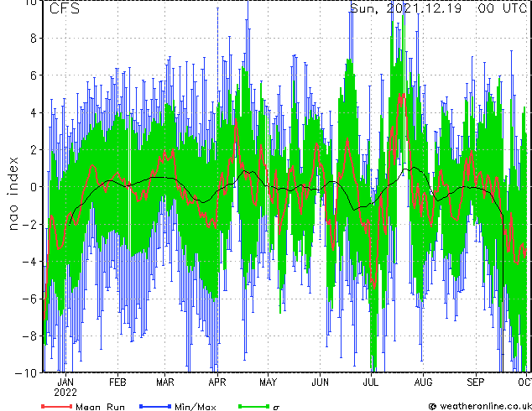Click the y-axis value -6
Screen dimensions: 532x411
coord(29,299)
